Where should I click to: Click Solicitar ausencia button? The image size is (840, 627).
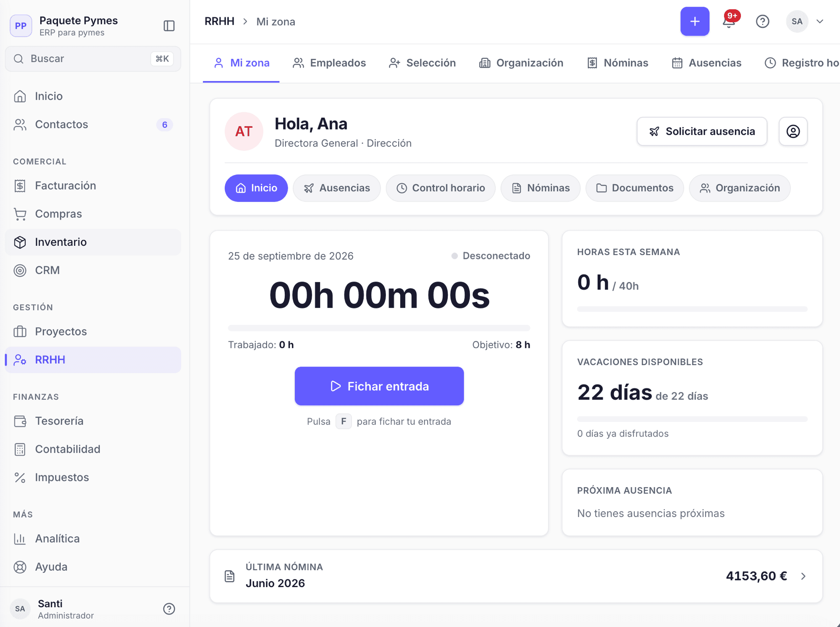point(702,132)
